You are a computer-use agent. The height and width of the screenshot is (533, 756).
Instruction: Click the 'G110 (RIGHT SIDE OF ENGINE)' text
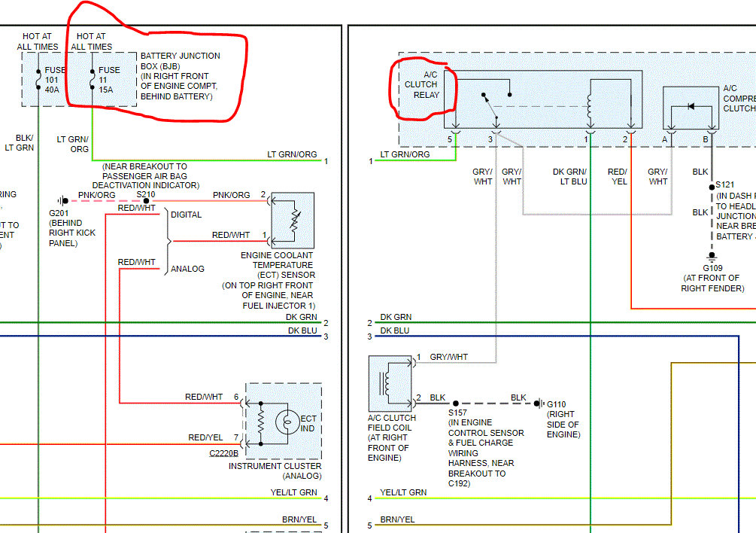click(x=563, y=419)
